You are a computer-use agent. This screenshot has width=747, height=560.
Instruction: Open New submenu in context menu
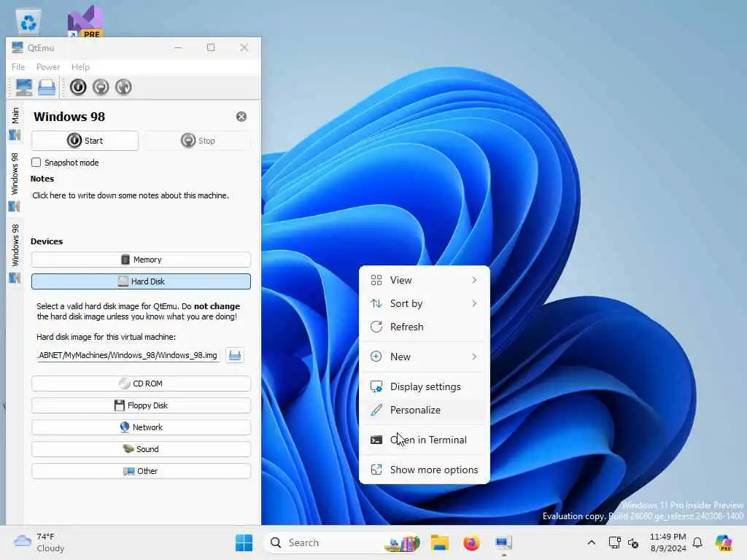424,357
